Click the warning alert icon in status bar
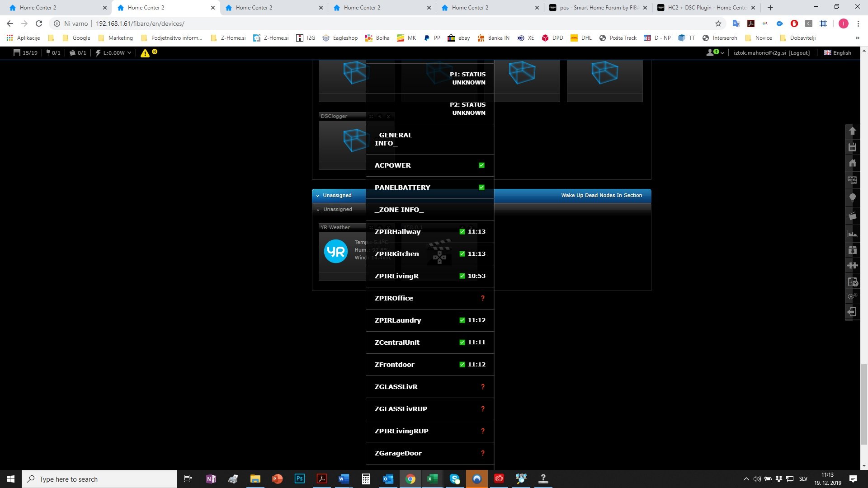Screen dimensions: 868x488 (x=146, y=52)
